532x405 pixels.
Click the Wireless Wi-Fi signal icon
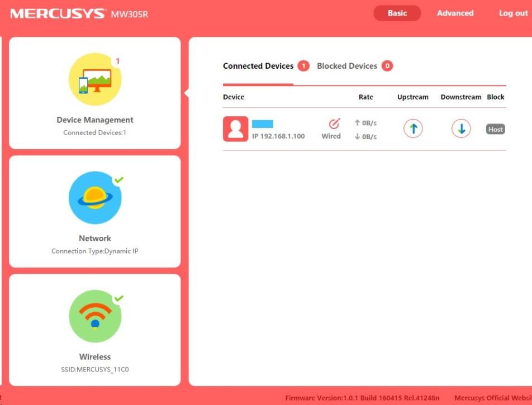[x=95, y=316]
